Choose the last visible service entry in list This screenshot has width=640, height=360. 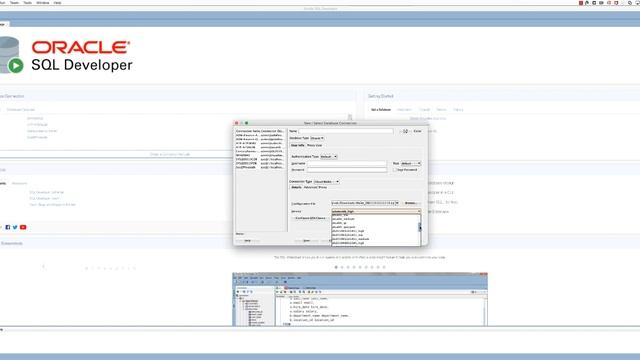coord(376,243)
